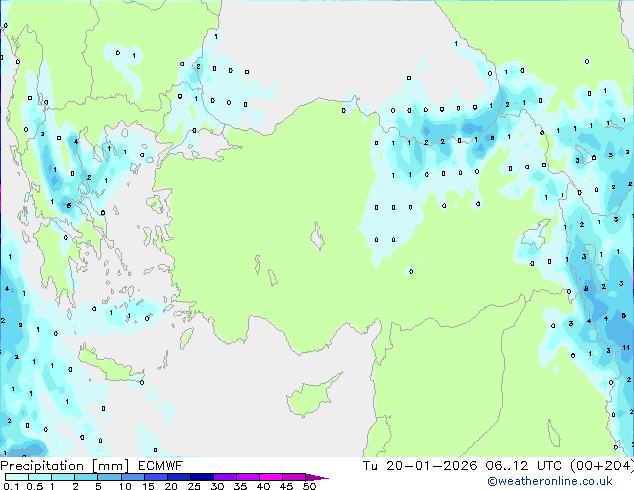Click the '25' legend scale label

tap(194, 486)
